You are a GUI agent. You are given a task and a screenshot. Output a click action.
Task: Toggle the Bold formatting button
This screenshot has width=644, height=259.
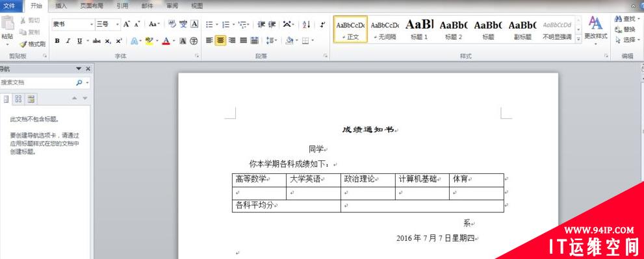57,41
